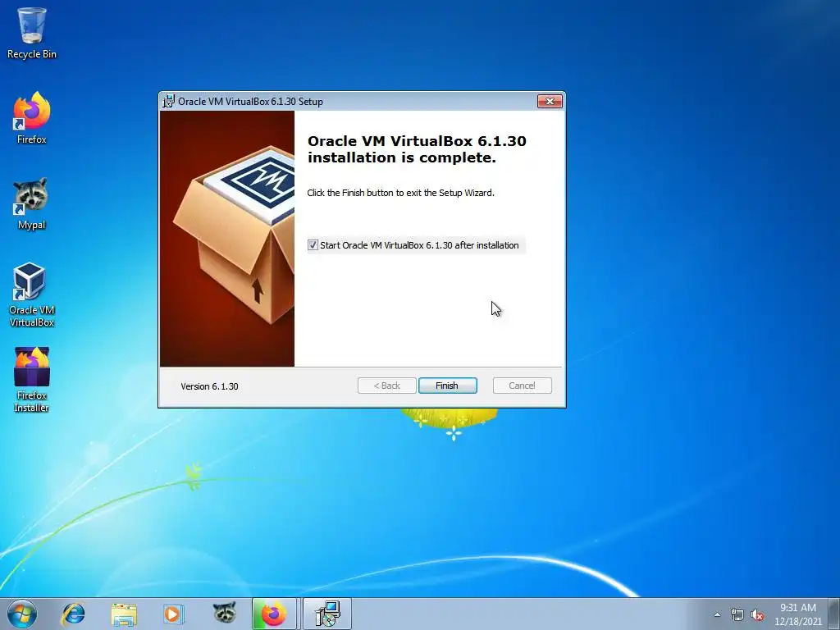Select the Firefox Installer desktop icon
Screen dimensions: 840x630
pyautogui.click(x=32, y=380)
